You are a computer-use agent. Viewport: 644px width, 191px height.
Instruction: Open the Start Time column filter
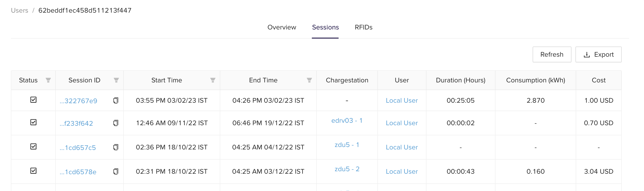[x=213, y=80]
